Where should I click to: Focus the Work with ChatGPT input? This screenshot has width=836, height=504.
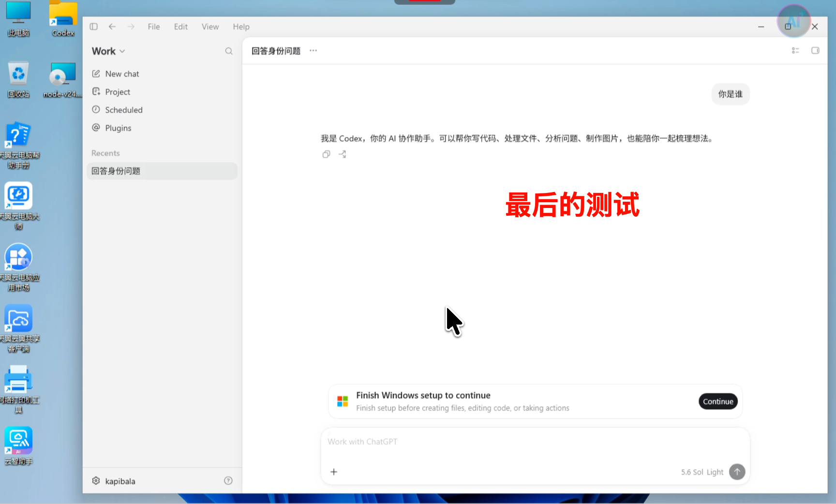[x=535, y=442]
